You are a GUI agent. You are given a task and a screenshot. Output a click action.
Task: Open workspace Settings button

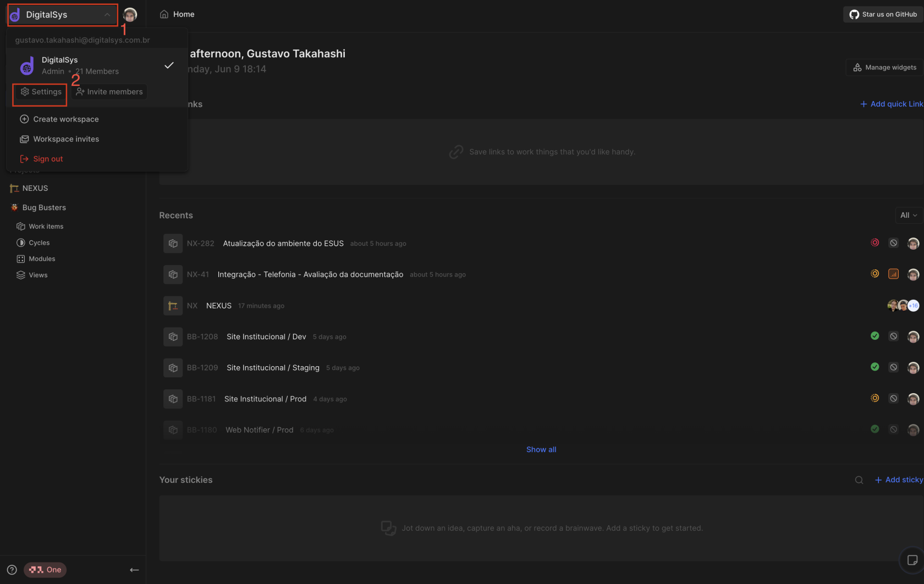[x=41, y=92]
